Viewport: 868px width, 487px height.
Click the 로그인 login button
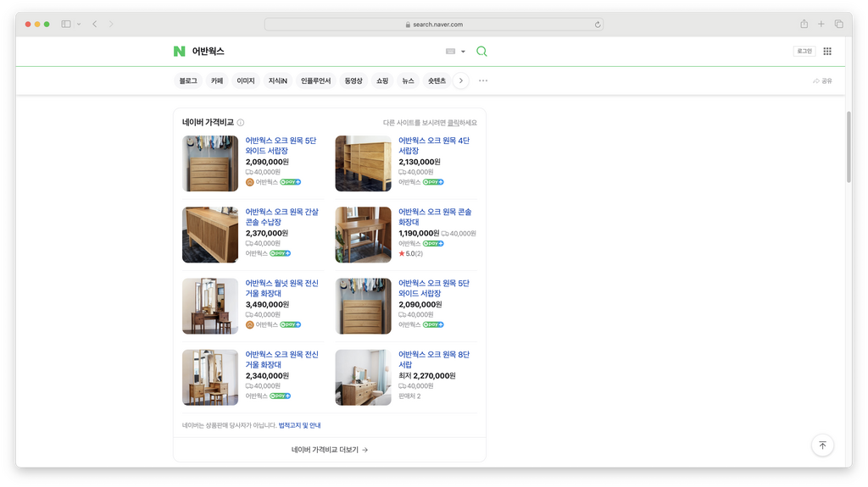pyautogui.click(x=804, y=51)
